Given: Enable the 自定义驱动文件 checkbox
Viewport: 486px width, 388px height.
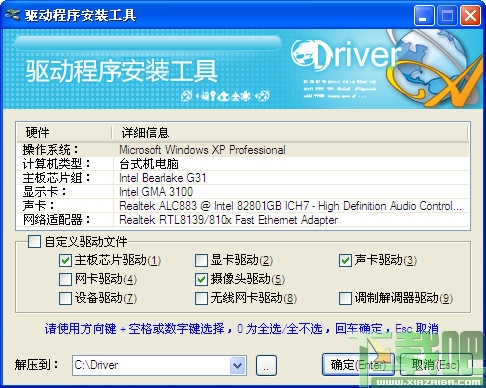Looking at the screenshot, I should 34,242.
